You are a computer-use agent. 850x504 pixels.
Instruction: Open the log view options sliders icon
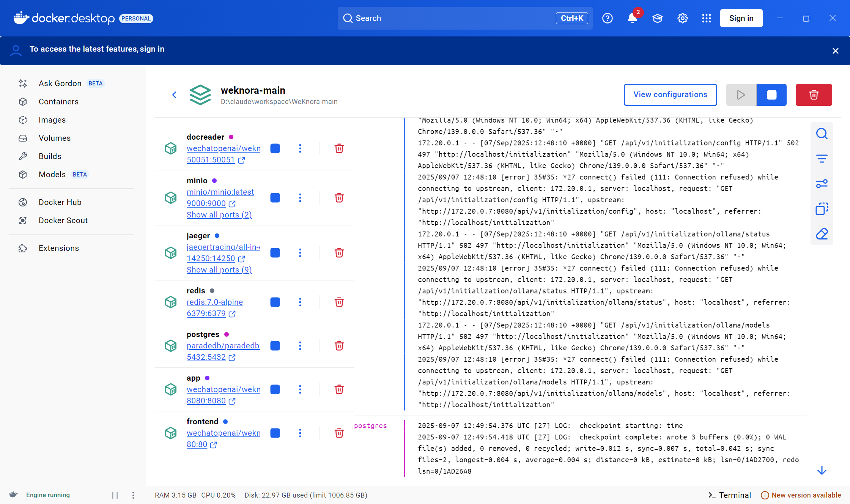(x=822, y=184)
